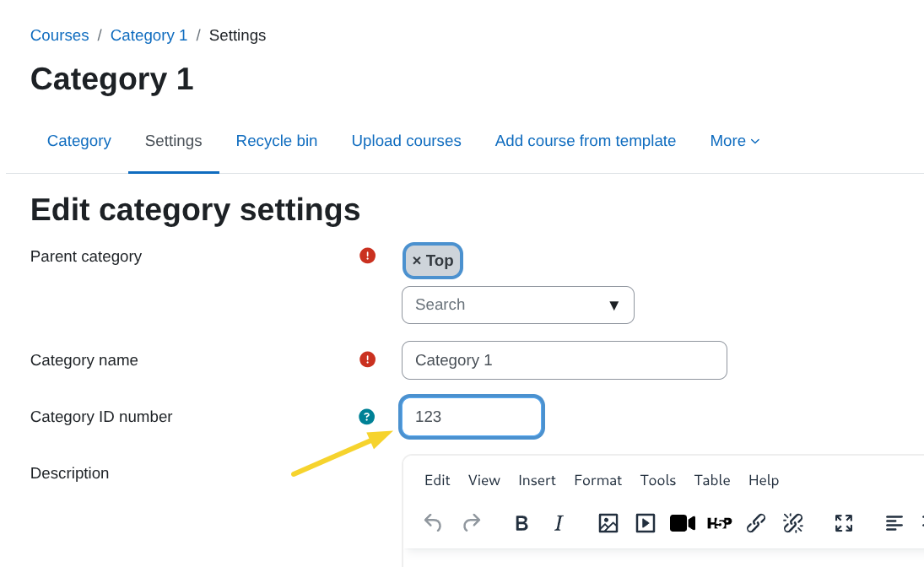
Task: Insert multimedia with the play-box icon
Action: tap(646, 523)
